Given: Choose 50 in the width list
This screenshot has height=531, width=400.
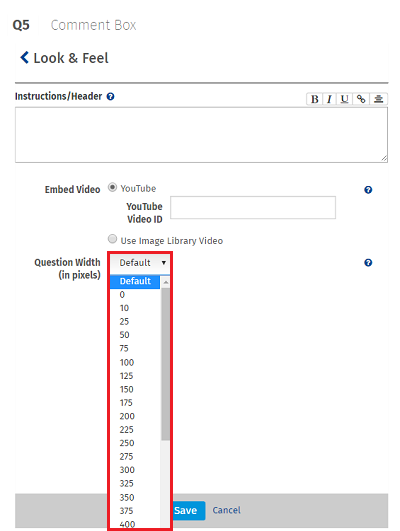Looking at the screenshot, I should click(x=135, y=335).
